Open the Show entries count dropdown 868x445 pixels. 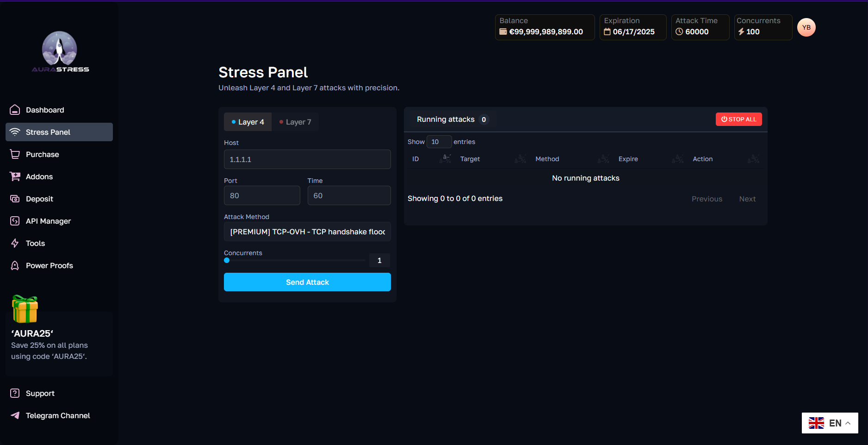pos(439,142)
